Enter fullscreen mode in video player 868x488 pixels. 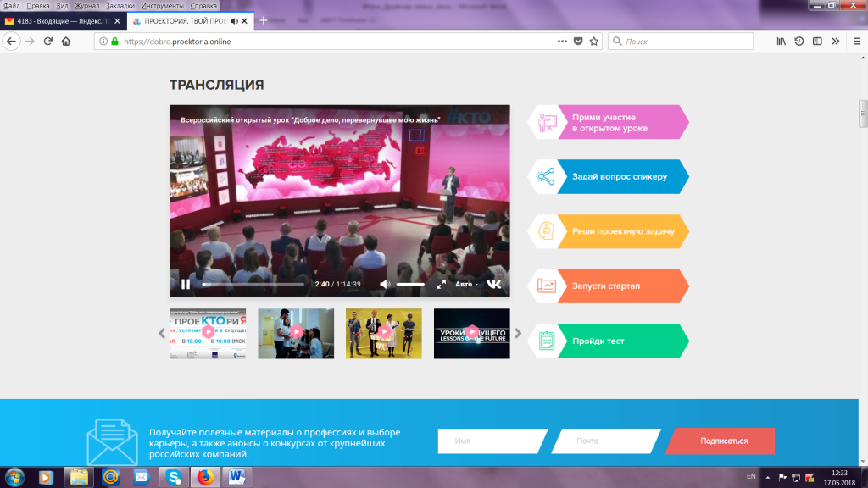click(441, 284)
